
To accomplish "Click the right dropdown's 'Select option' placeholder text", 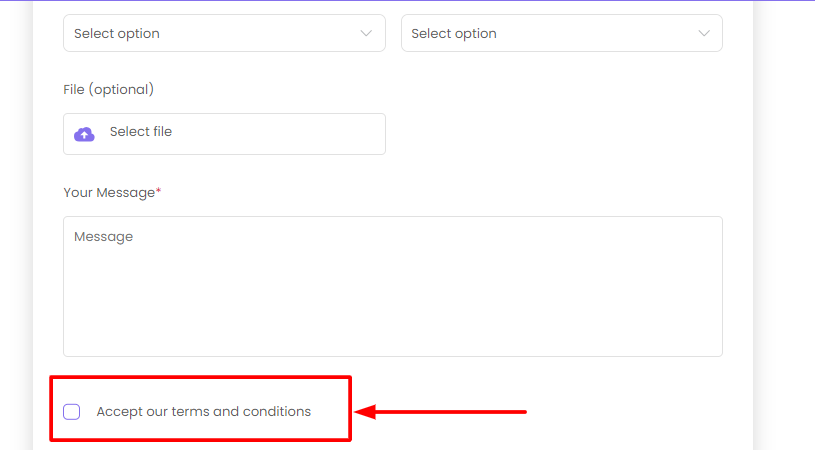I will (x=454, y=34).
